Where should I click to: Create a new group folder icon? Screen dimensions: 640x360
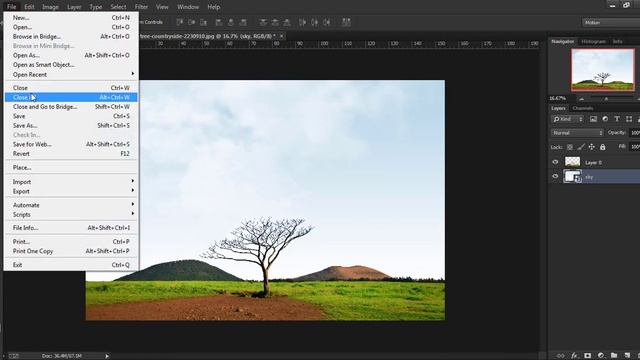coord(614,356)
